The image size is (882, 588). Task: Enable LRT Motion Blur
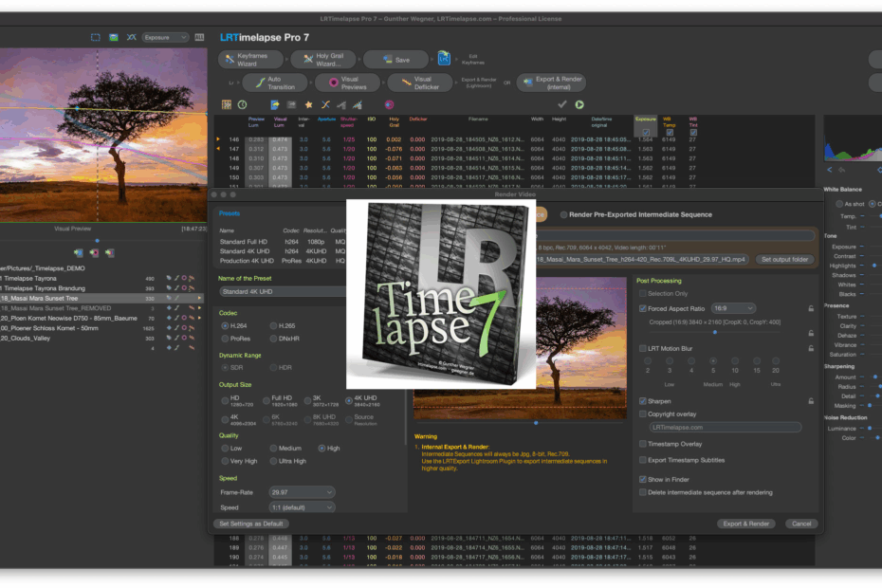pos(642,348)
